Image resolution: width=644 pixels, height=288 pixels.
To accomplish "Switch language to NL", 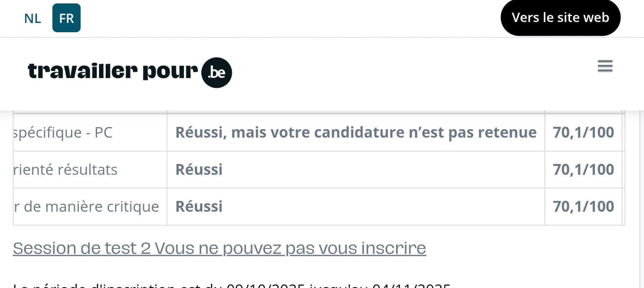I will (33, 18).
